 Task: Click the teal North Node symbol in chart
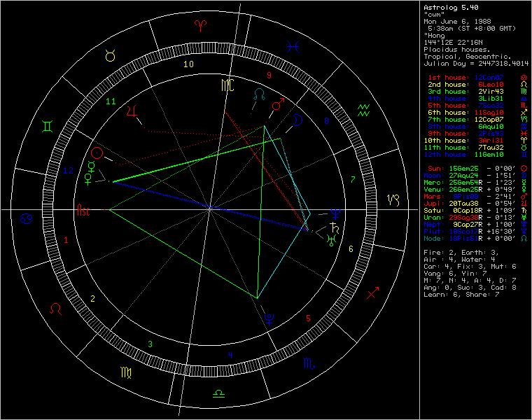(x=260, y=94)
